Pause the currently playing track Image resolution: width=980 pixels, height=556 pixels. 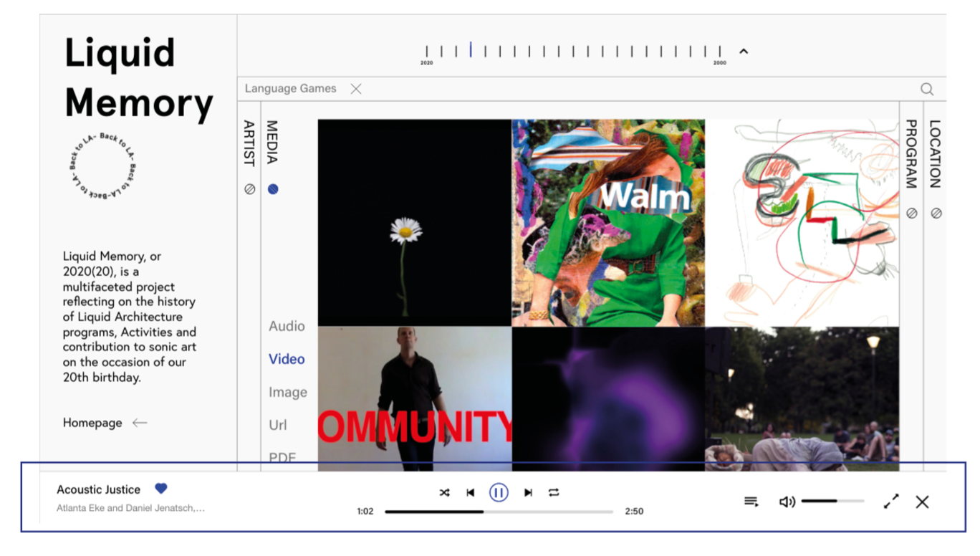[x=499, y=492]
